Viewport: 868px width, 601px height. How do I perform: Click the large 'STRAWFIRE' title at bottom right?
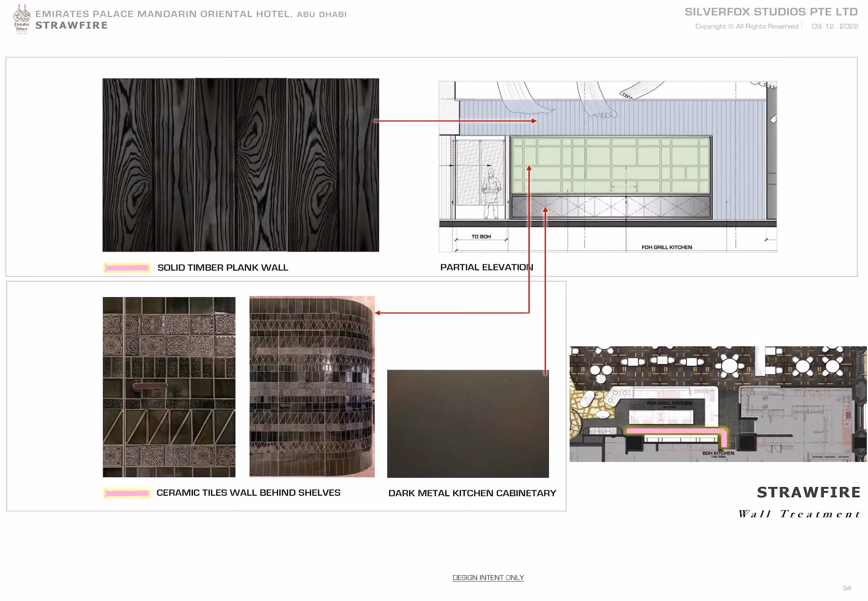point(809,492)
